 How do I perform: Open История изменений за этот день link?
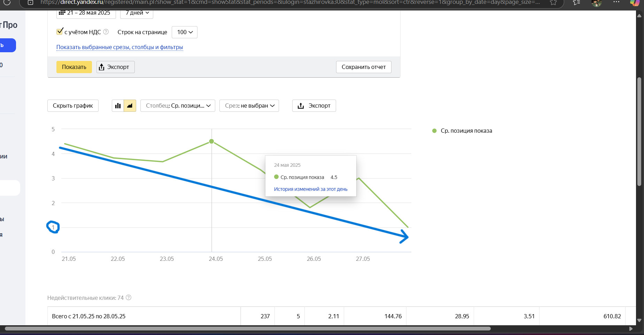[x=311, y=189]
